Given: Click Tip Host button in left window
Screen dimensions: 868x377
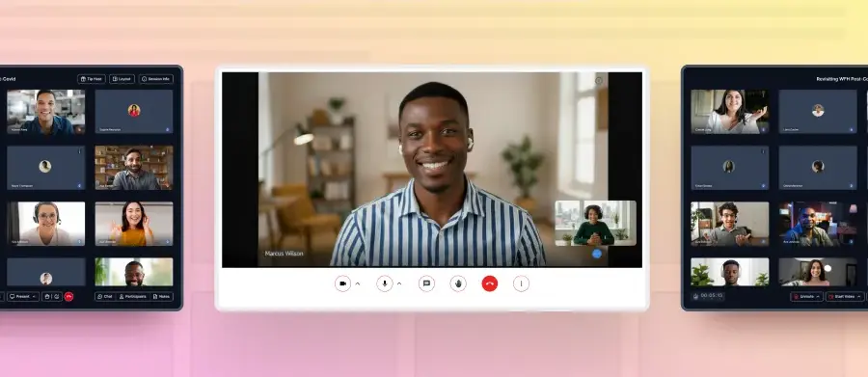Looking at the screenshot, I should pos(92,79).
